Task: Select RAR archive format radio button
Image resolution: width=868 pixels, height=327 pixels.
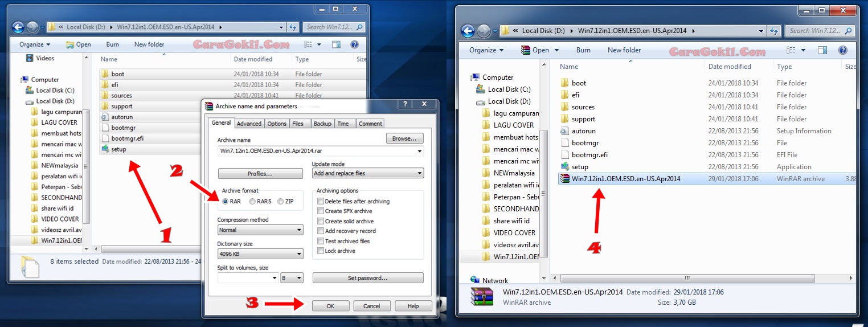Action: click(x=226, y=202)
